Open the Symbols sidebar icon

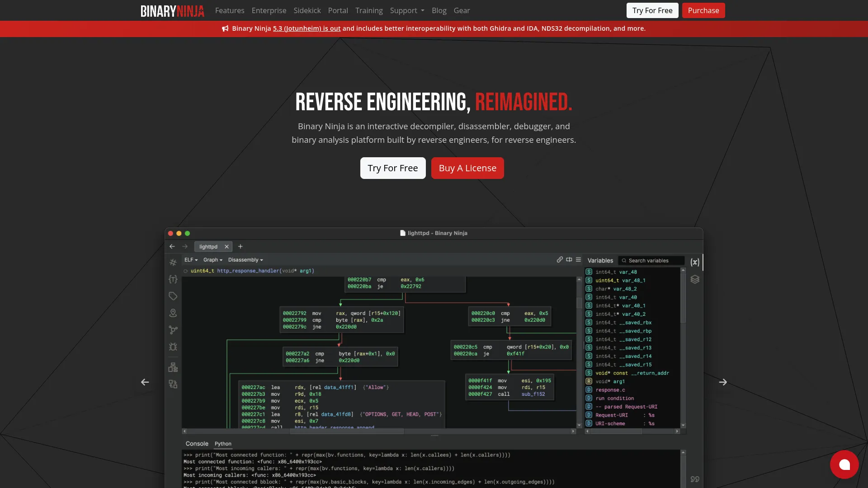[x=173, y=263]
